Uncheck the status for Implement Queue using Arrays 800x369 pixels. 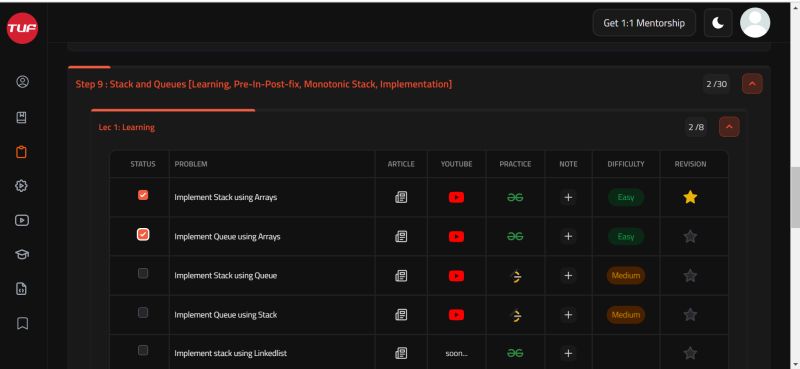[143, 234]
